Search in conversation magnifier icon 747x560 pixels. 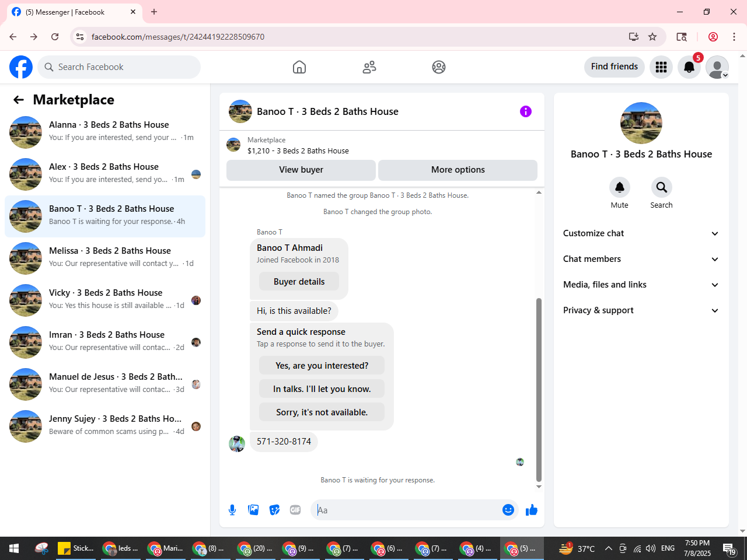(662, 187)
